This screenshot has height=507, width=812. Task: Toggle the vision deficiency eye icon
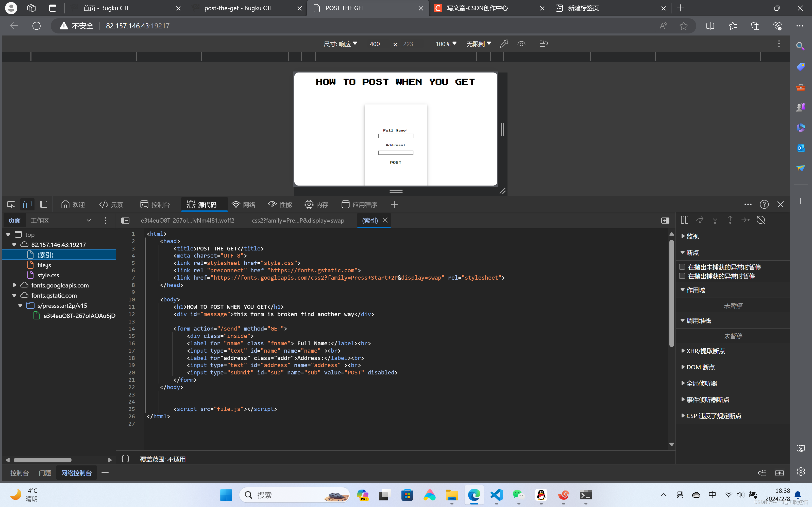(x=521, y=44)
